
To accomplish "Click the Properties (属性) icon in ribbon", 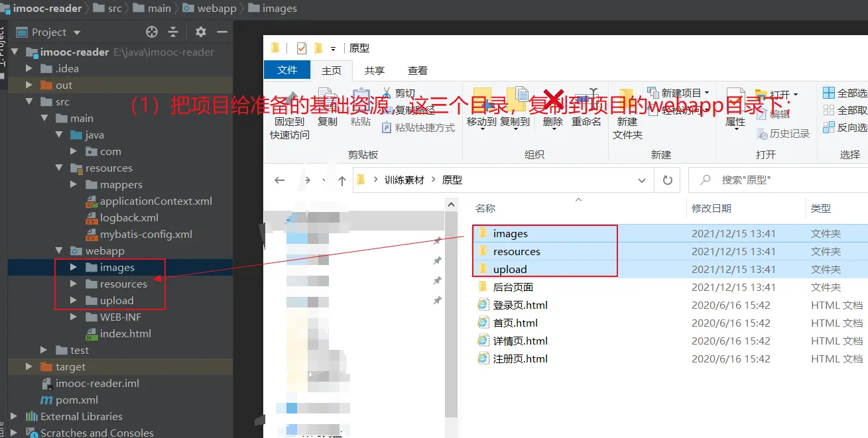I will point(735,101).
